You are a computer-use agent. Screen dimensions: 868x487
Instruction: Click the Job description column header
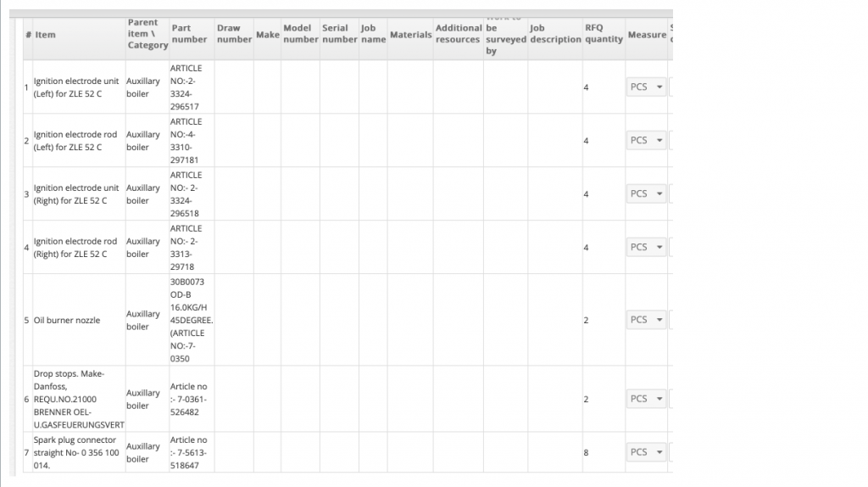555,34
